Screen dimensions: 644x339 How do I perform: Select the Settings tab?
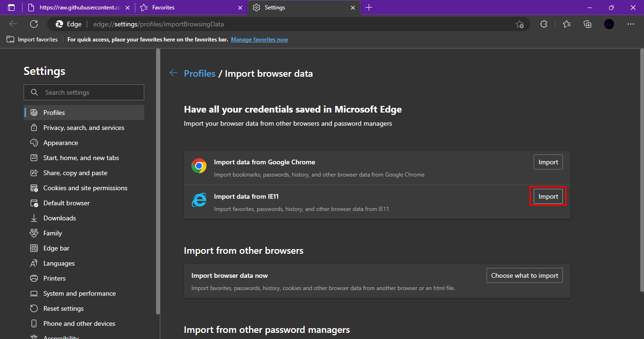click(x=304, y=8)
